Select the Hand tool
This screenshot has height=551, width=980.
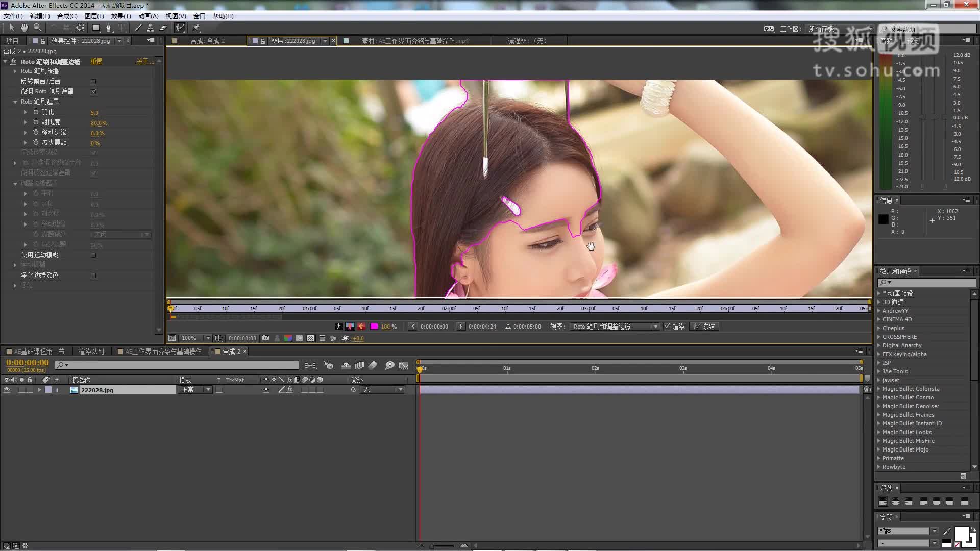tap(24, 28)
